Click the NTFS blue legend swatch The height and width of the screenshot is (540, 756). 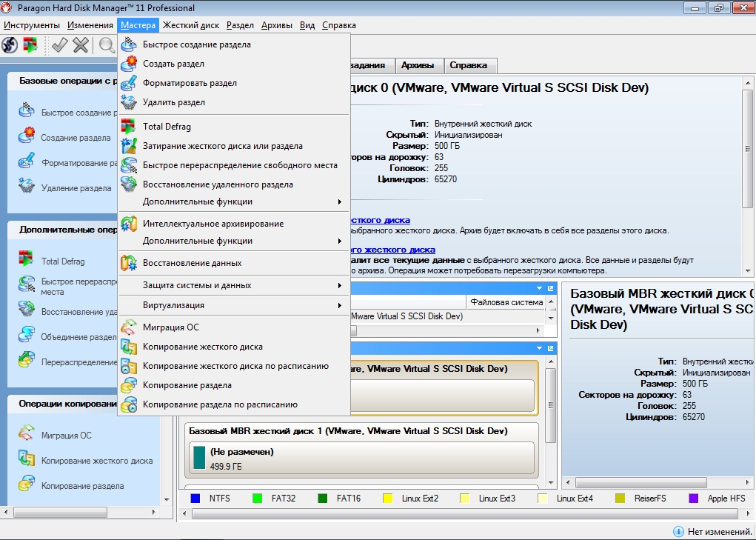point(195,499)
